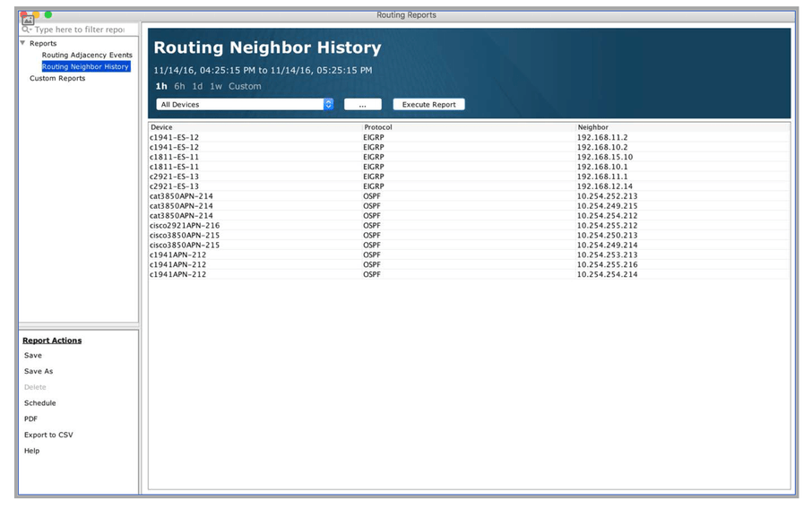Click the report filter text field
Viewport: 812px width, 509px height.
[80, 30]
